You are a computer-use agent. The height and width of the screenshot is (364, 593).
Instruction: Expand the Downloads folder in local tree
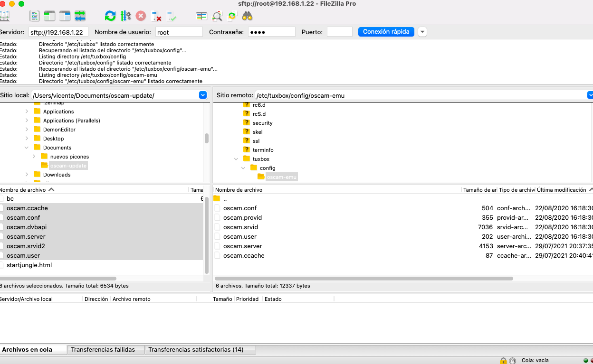[27, 175]
